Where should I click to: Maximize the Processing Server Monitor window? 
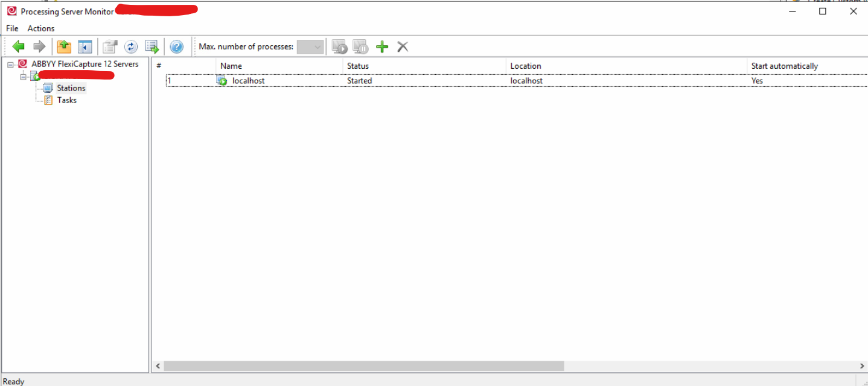click(823, 11)
